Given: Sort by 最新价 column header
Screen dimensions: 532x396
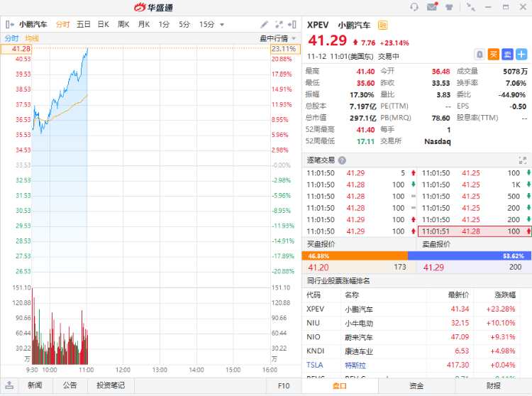Looking at the screenshot, I should tap(458, 295).
